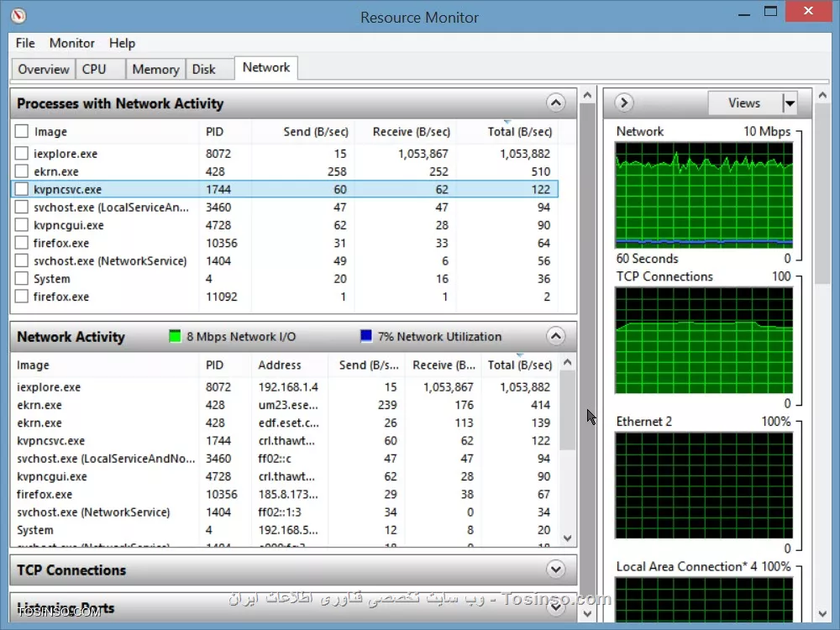The image size is (840, 630).
Task: Select svchost.exe row with address ff02::1:3
Action: tap(286, 512)
